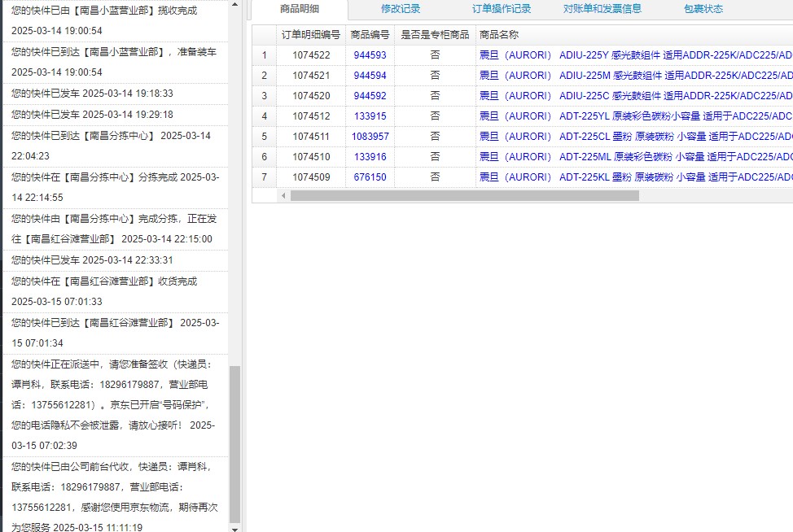Open the ADT-225CL 墨粉 product link
Image resolution: width=793 pixels, height=532 pixels.
(636, 137)
